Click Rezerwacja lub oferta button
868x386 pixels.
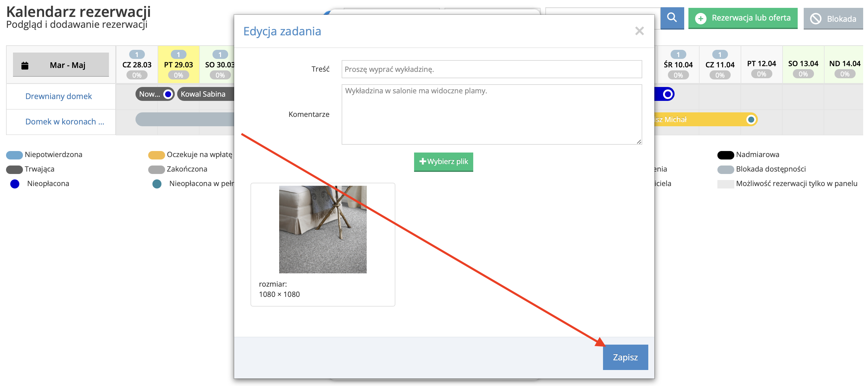click(x=743, y=18)
